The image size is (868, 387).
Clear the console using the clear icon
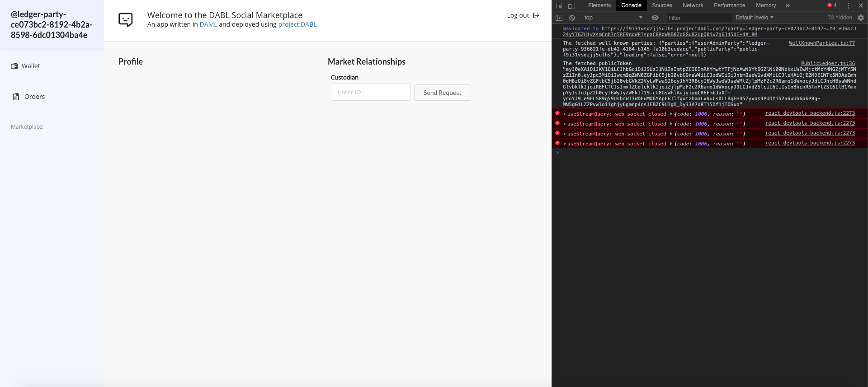pyautogui.click(x=572, y=18)
